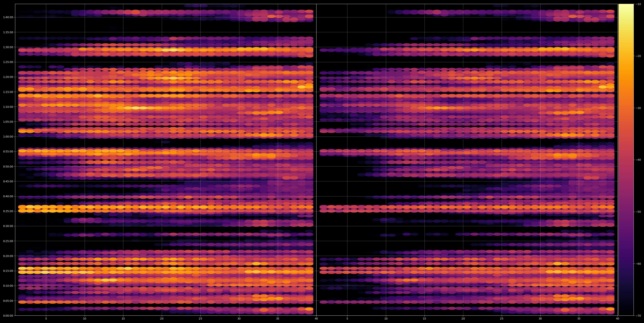Click the 1:10:00 y-axis label

coord(8,107)
